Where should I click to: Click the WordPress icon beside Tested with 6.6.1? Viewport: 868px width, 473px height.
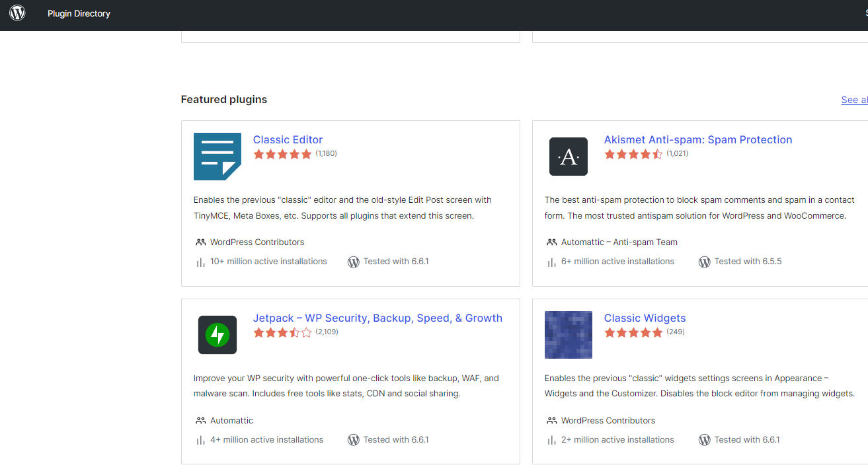coord(354,262)
